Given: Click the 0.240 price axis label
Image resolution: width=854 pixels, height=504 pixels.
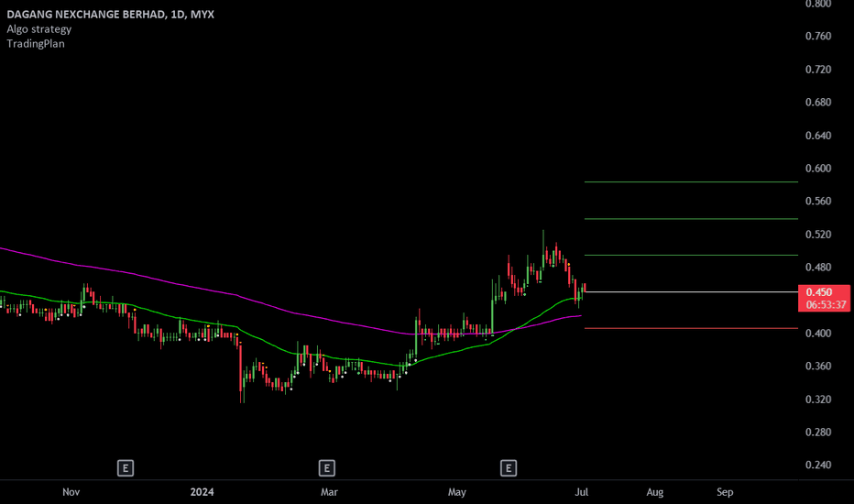Looking at the screenshot, I should (x=818, y=465).
